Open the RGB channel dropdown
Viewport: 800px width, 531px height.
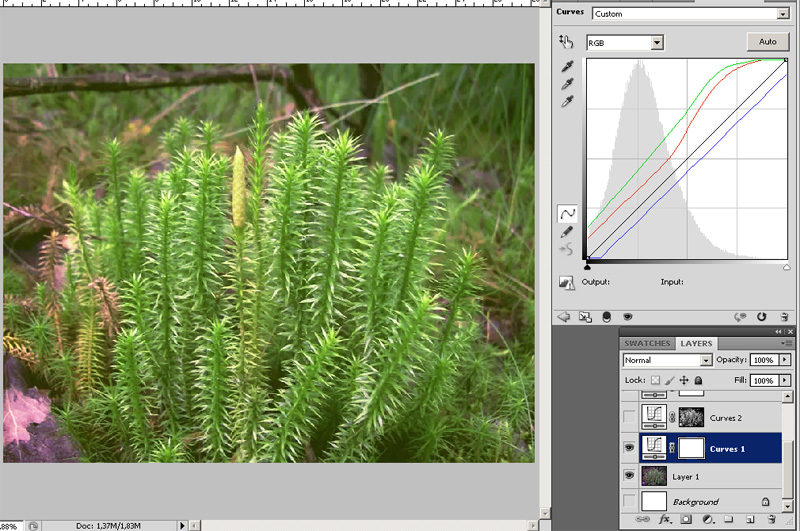625,43
